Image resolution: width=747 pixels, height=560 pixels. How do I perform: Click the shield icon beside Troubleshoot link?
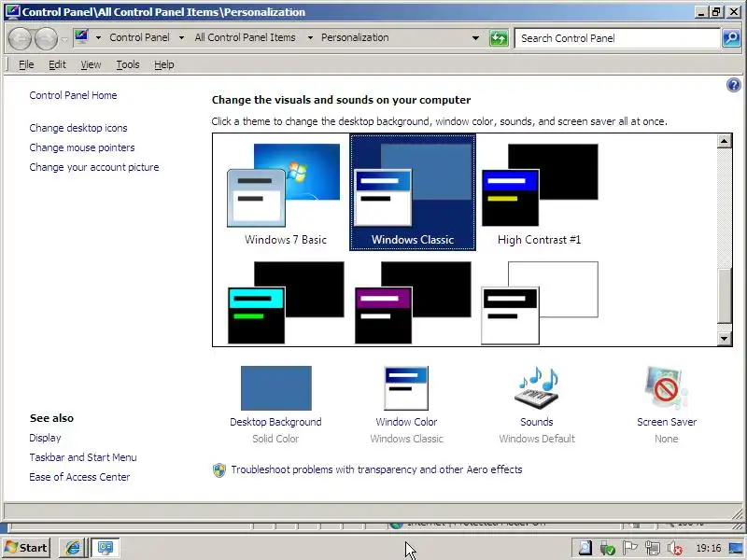(219, 470)
